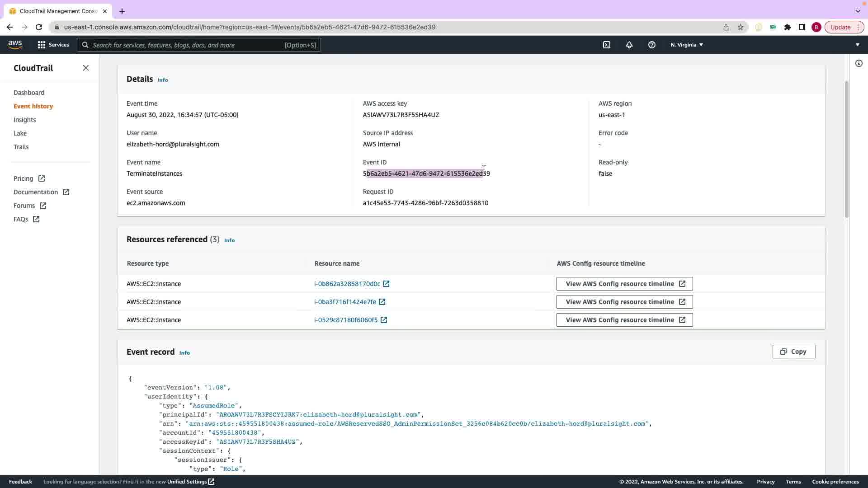Open AWS CloudShell icon in header

click(607, 45)
